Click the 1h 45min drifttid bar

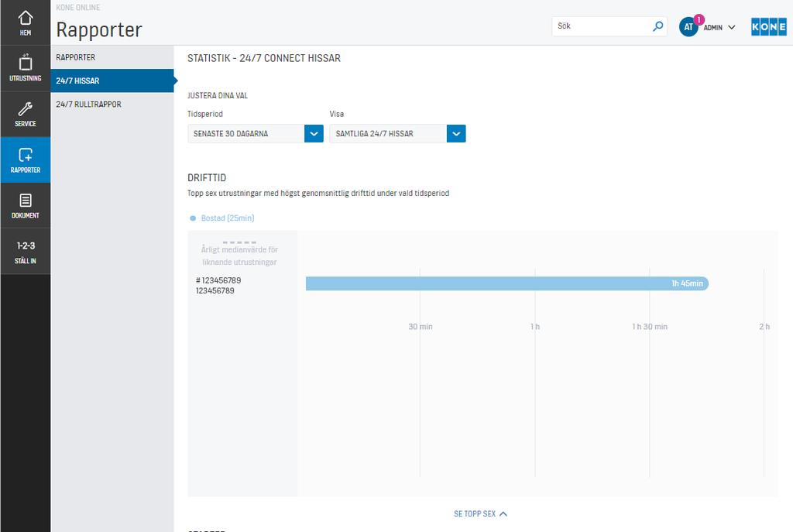point(506,283)
